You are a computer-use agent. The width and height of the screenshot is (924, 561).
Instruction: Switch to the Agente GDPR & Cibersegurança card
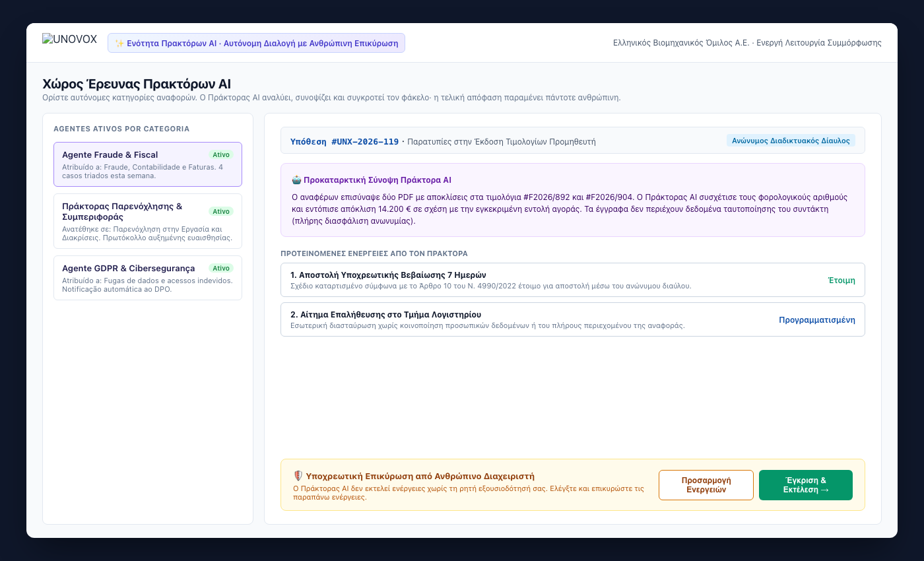tap(148, 278)
